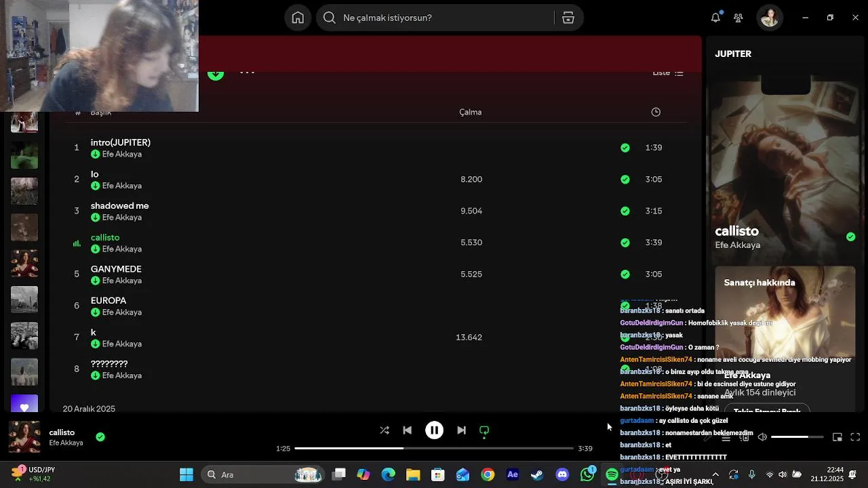
Task: Open the play queue icon
Action: [x=726, y=437]
